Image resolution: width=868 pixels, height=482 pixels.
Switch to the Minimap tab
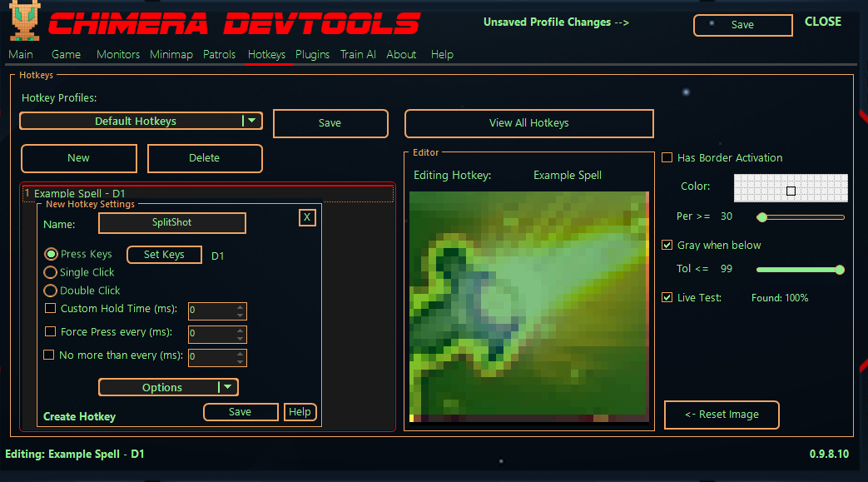pyautogui.click(x=171, y=54)
